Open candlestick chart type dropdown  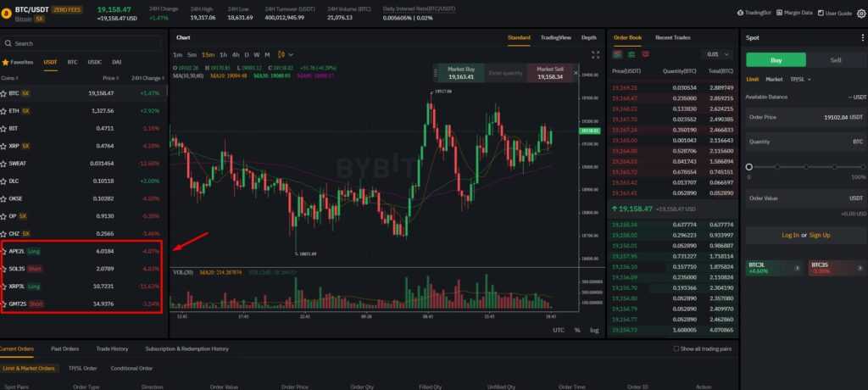tap(286, 55)
